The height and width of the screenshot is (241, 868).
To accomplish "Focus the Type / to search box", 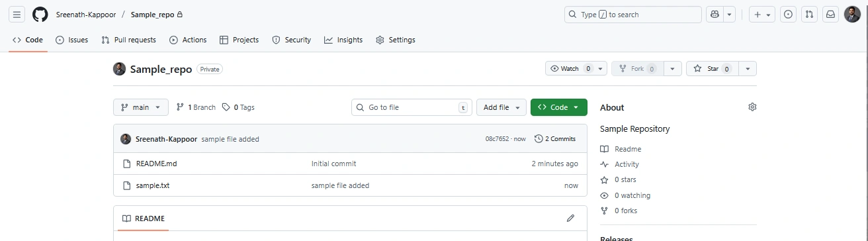I will coord(632,15).
